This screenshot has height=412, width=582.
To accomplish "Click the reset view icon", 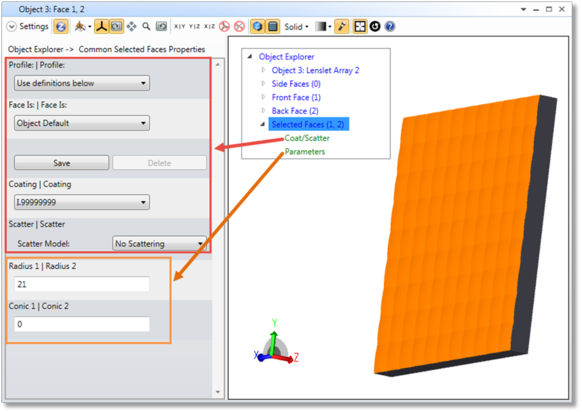I will 161,27.
